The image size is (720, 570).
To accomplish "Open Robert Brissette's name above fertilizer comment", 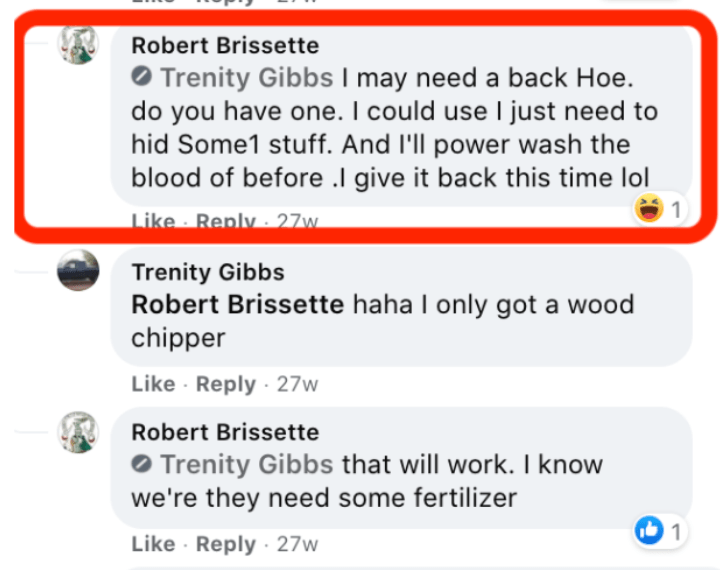I will pyautogui.click(x=225, y=432).
